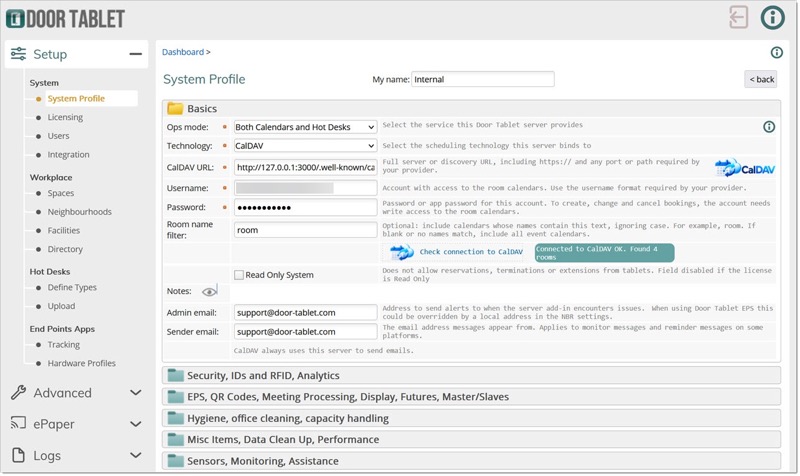This screenshot has width=800, height=476.
Task: Open Hardware Profiles in sidebar
Action: coord(82,363)
